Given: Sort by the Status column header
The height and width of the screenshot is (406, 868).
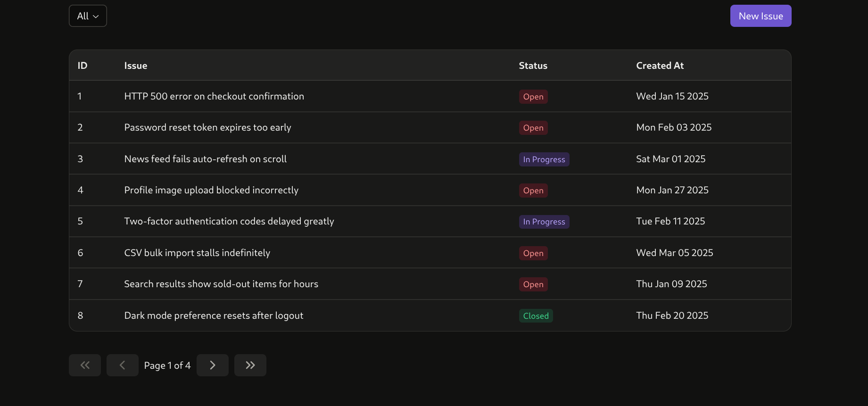Looking at the screenshot, I should (x=533, y=66).
